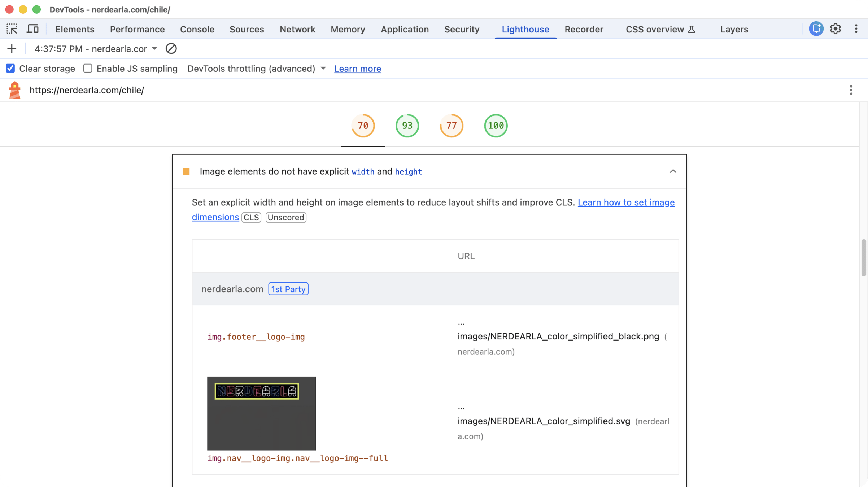Switch to the Network tab
The width and height of the screenshot is (868, 487).
tap(297, 29)
